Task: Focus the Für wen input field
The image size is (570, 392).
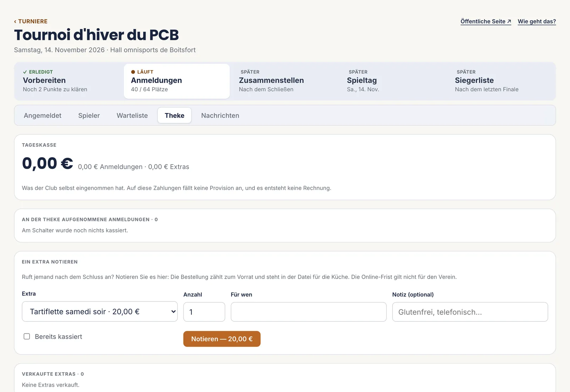Action: pos(309,312)
